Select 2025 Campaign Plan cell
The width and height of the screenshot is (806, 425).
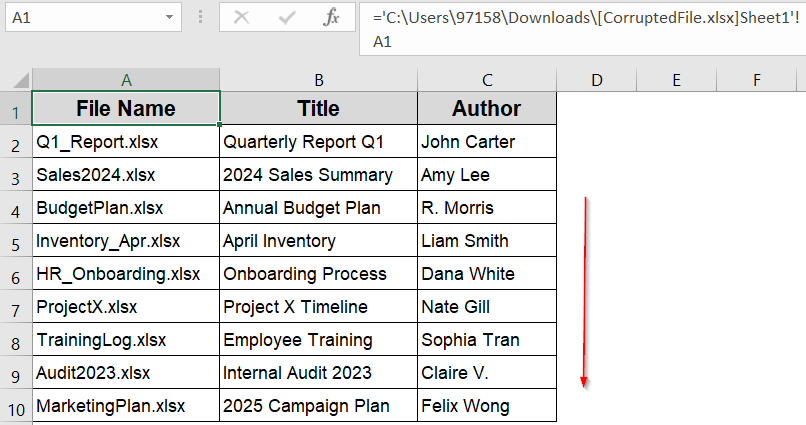pyautogui.click(x=319, y=405)
